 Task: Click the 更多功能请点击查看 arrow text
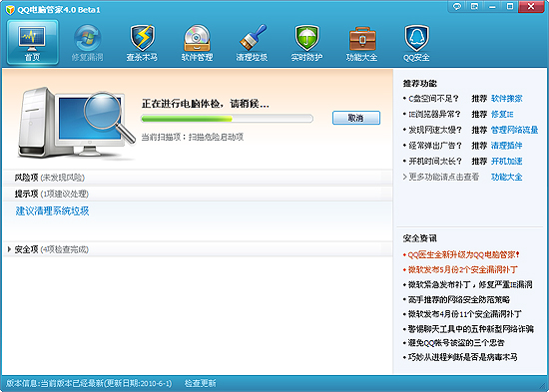click(441, 177)
